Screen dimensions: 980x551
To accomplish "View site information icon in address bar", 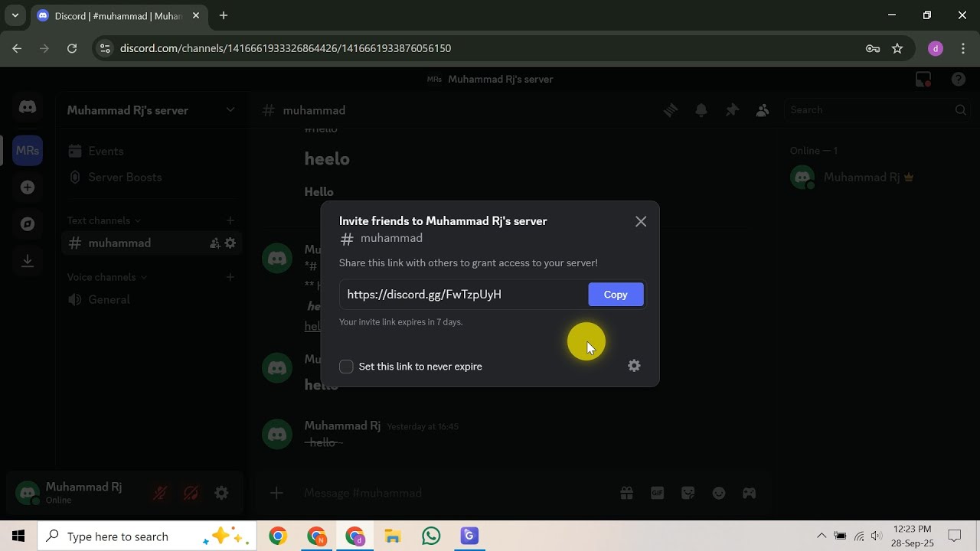I will tap(105, 48).
